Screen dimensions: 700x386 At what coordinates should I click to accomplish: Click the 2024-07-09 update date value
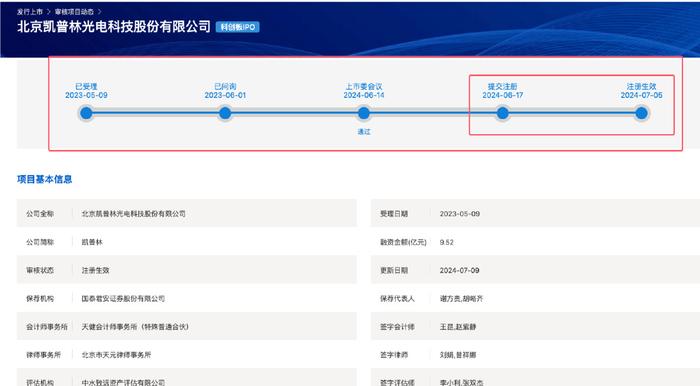coord(459,270)
